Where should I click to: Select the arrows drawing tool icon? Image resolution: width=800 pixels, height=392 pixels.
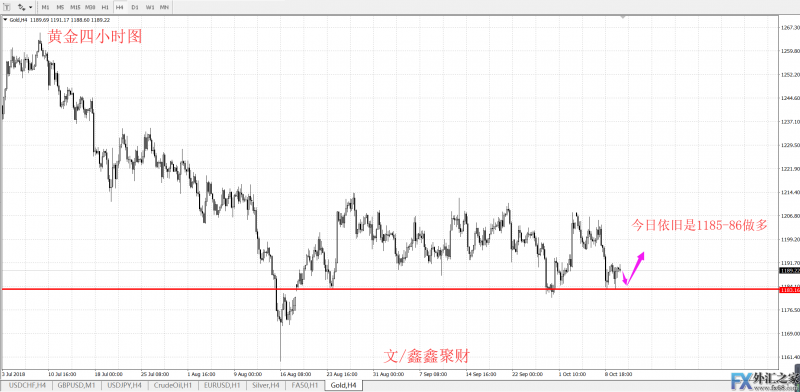[x=21, y=7]
